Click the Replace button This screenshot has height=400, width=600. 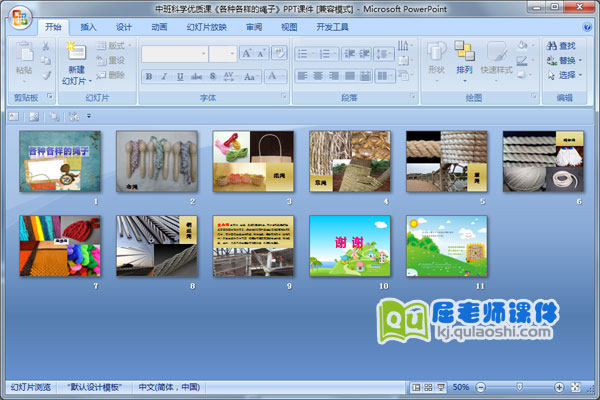tap(564, 60)
